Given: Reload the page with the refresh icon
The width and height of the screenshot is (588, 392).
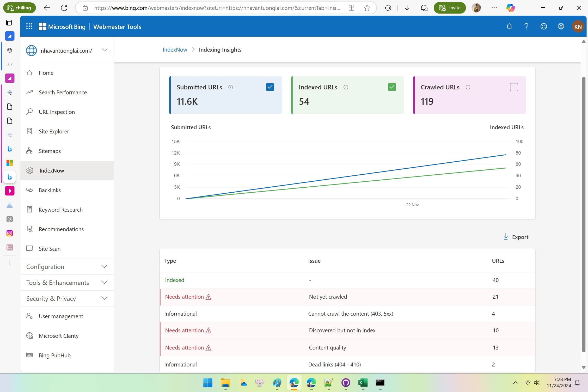Looking at the screenshot, I should 64,8.
